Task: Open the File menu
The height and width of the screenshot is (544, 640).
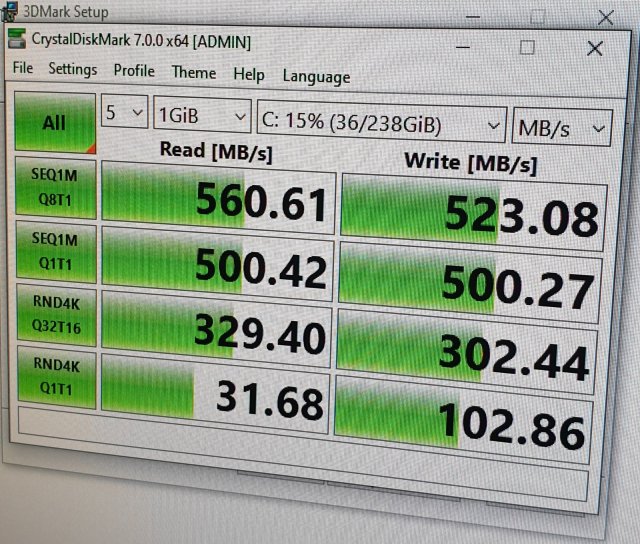Action: click(23, 68)
